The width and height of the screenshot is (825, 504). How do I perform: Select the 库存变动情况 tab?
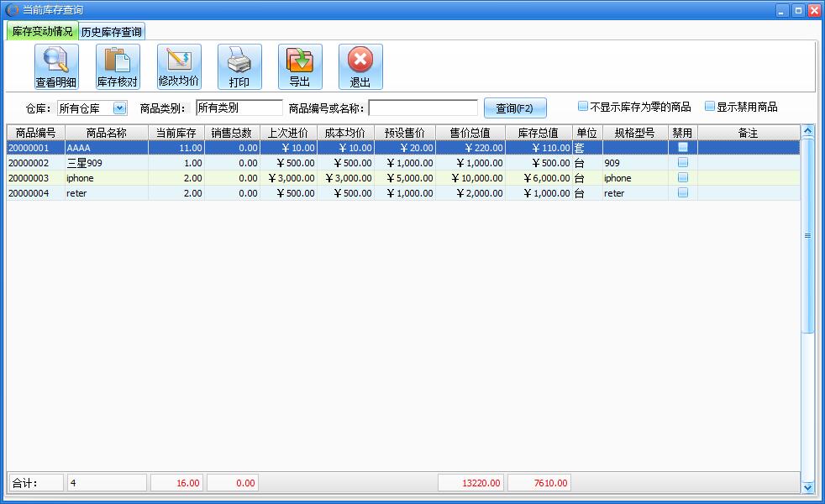pos(42,32)
